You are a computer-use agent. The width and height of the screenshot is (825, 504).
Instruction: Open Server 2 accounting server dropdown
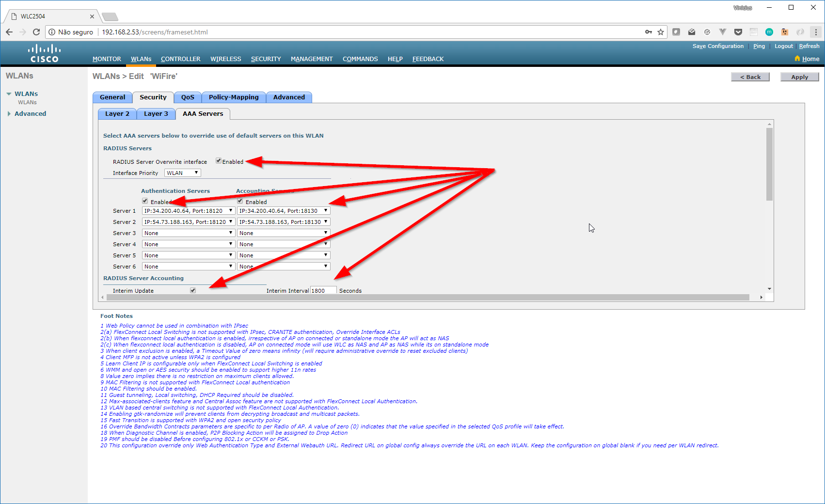(284, 222)
